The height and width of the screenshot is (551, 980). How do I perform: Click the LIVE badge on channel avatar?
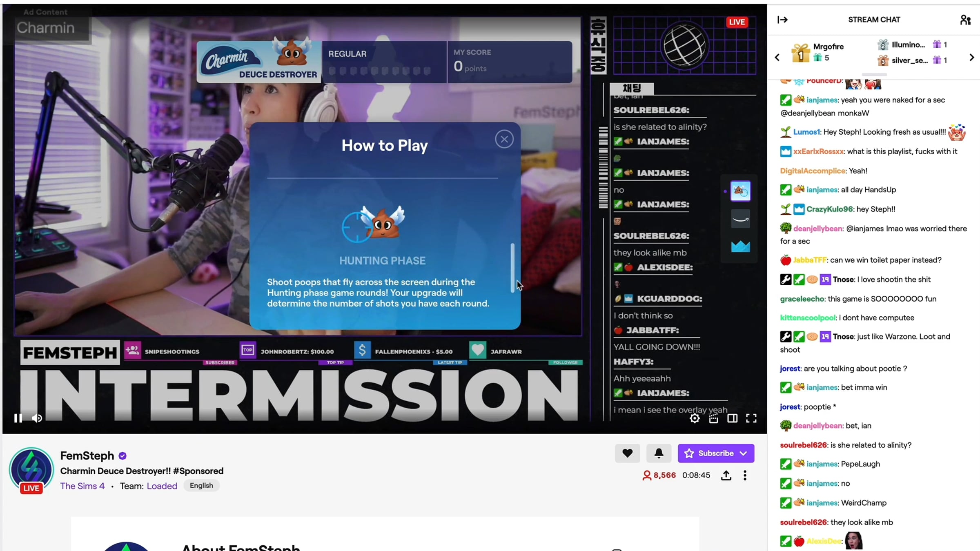(31, 488)
